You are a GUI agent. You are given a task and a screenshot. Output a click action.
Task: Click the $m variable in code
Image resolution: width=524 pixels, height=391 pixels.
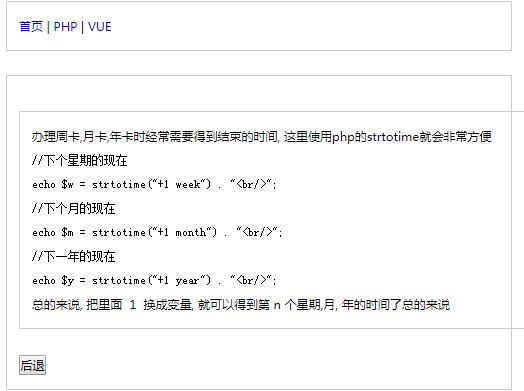67,232
